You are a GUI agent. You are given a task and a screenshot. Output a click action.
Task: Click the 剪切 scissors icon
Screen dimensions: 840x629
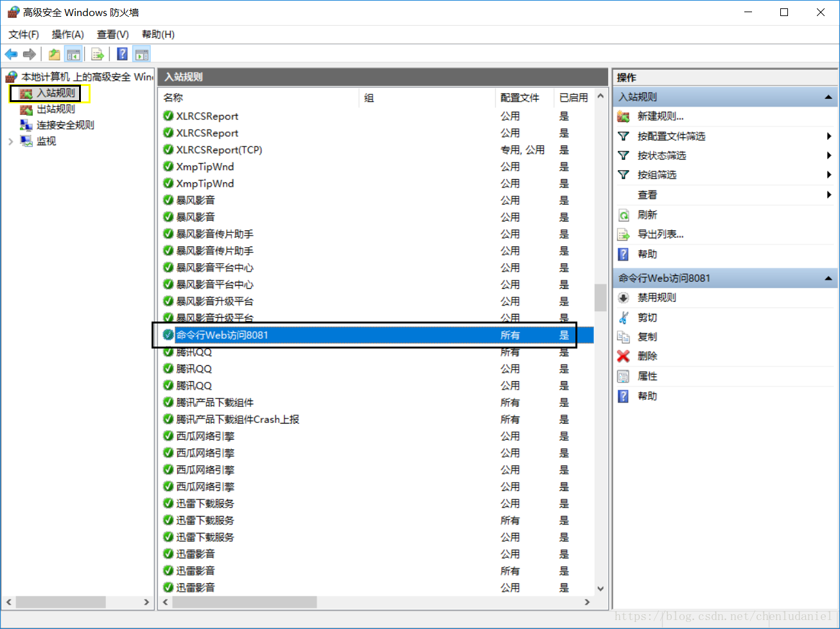coord(623,317)
